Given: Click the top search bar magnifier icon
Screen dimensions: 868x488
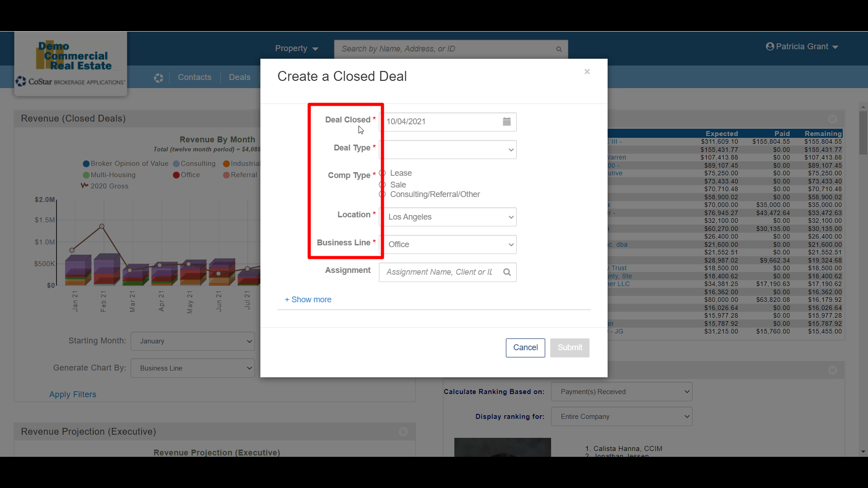Looking at the screenshot, I should point(559,49).
